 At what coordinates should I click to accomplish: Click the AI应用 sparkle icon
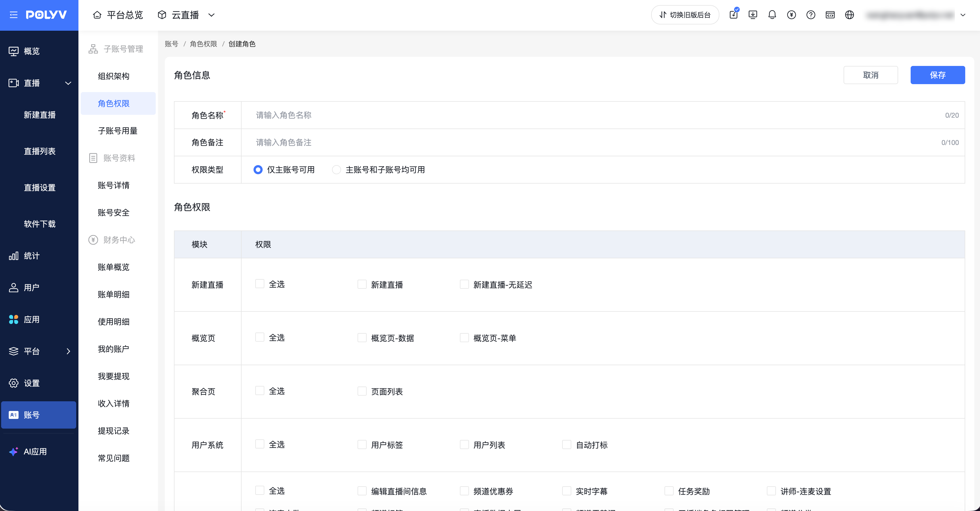tap(14, 452)
